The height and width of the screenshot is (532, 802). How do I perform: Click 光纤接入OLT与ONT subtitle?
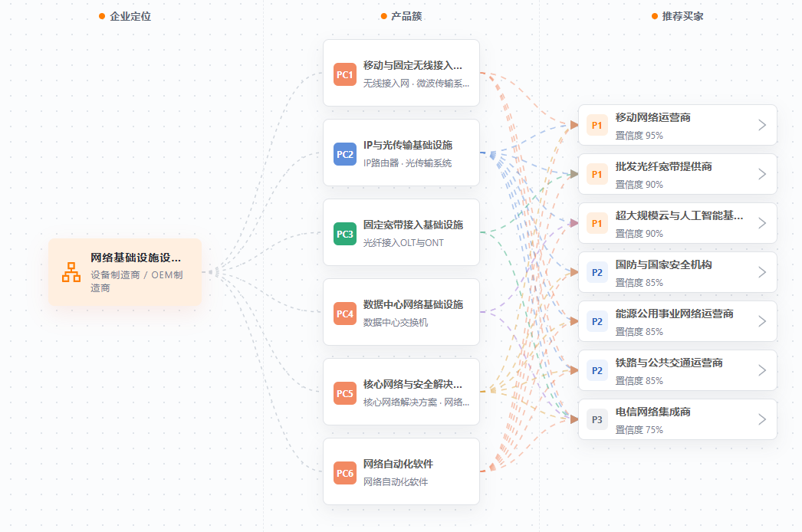tap(403, 243)
